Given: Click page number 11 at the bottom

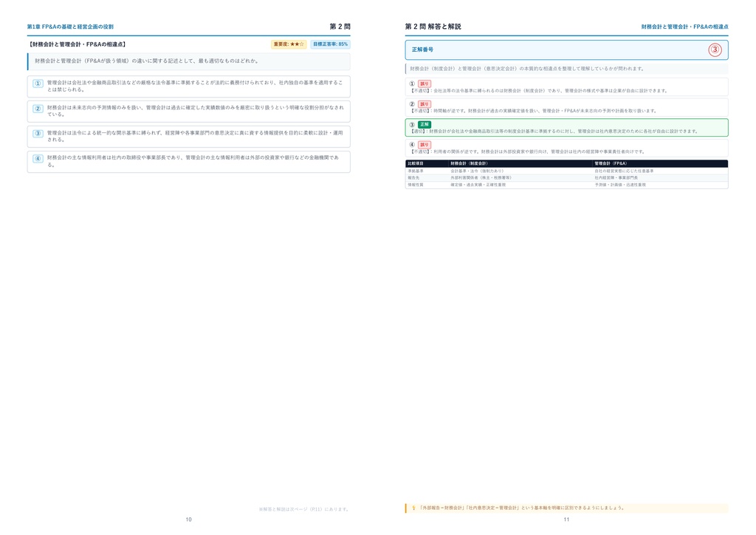Looking at the screenshot, I should [x=566, y=519].
